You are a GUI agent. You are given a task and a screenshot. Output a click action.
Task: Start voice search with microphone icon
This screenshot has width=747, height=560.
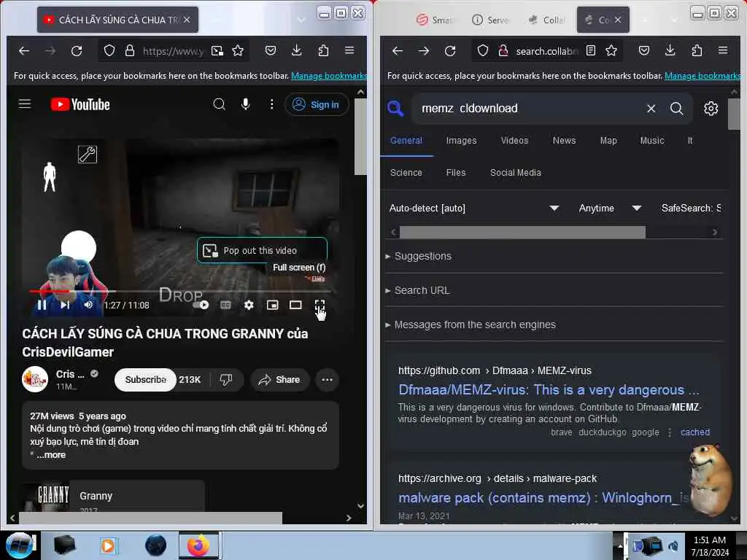point(245,104)
